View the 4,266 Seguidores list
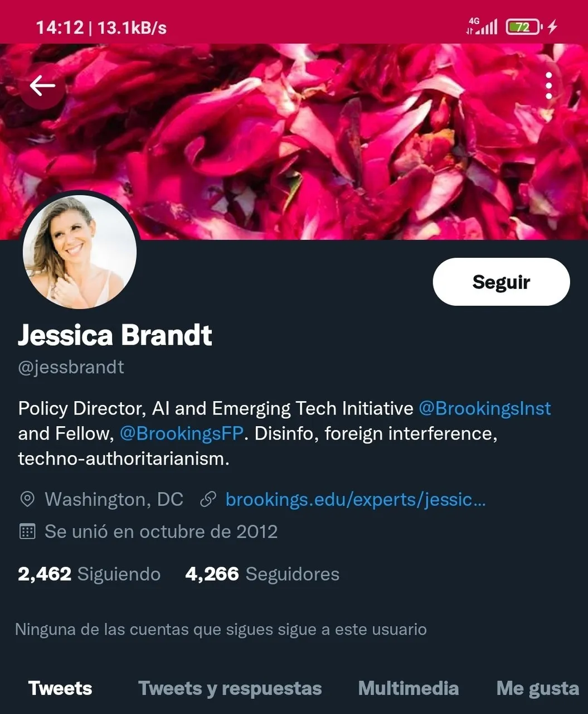Image resolution: width=588 pixels, height=714 pixels. 262,574
